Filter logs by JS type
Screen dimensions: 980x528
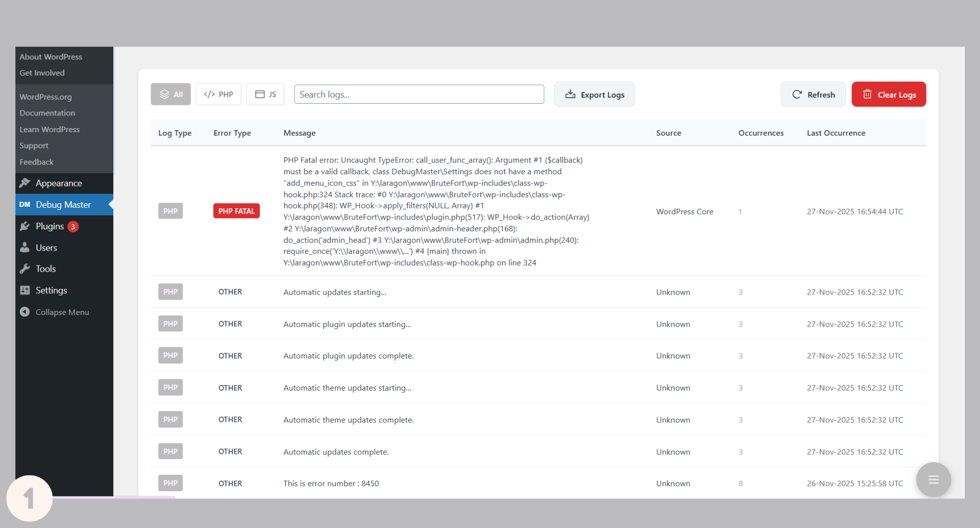coord(265,94)
